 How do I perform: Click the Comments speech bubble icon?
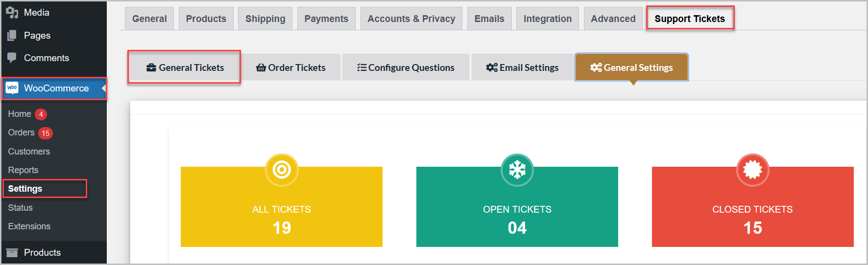pos(12,58)
